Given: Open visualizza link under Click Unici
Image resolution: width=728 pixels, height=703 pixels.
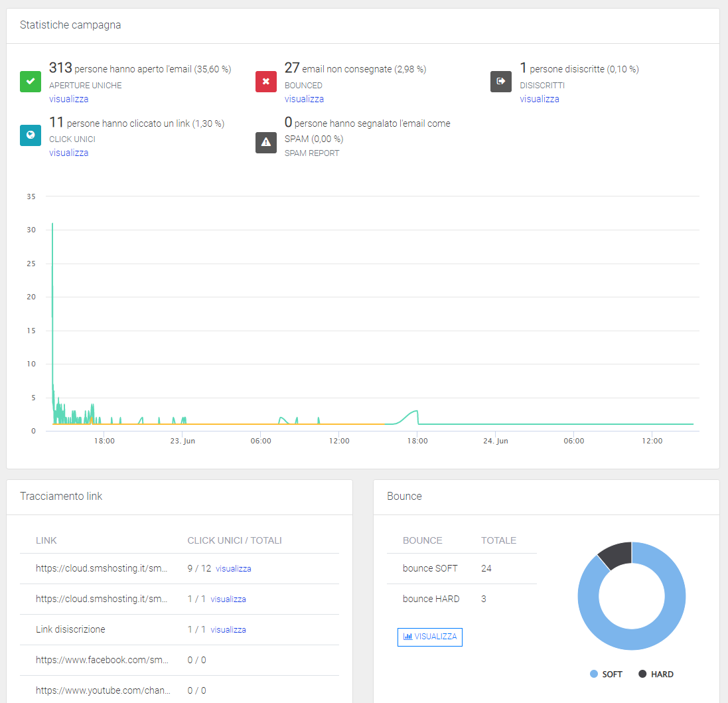Looking at the screenshot, I should click(68, 153).
